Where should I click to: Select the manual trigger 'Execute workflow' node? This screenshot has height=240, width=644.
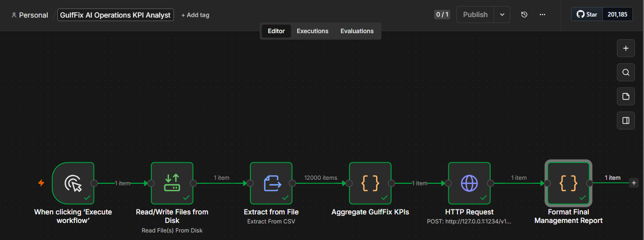pos(73,183)
